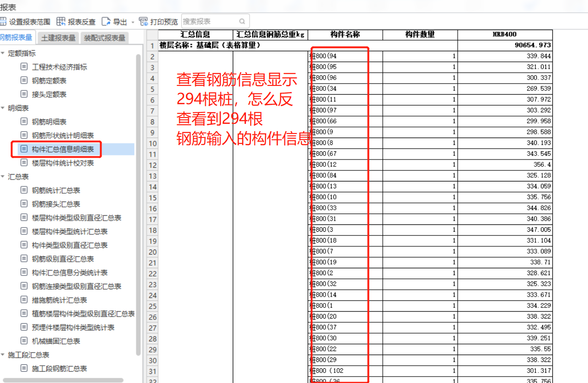
Task: Open the 导出 dropdown arrow
Action: pos(133,22)
